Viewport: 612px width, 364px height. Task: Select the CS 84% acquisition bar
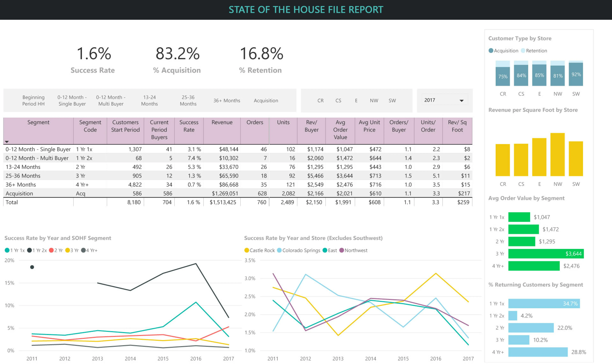coord(521,75)
